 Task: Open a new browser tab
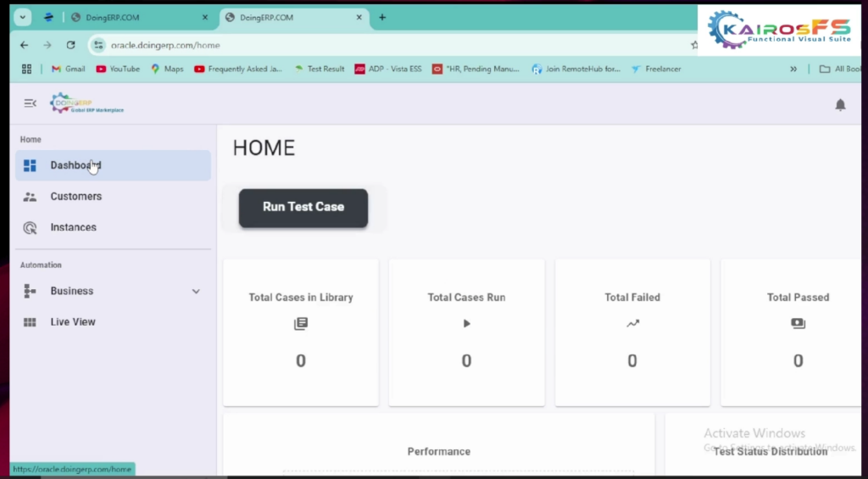[x=382, y=17]
